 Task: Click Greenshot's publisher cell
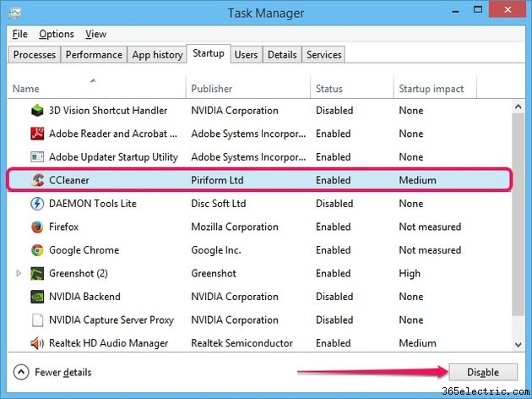point(214,273)
